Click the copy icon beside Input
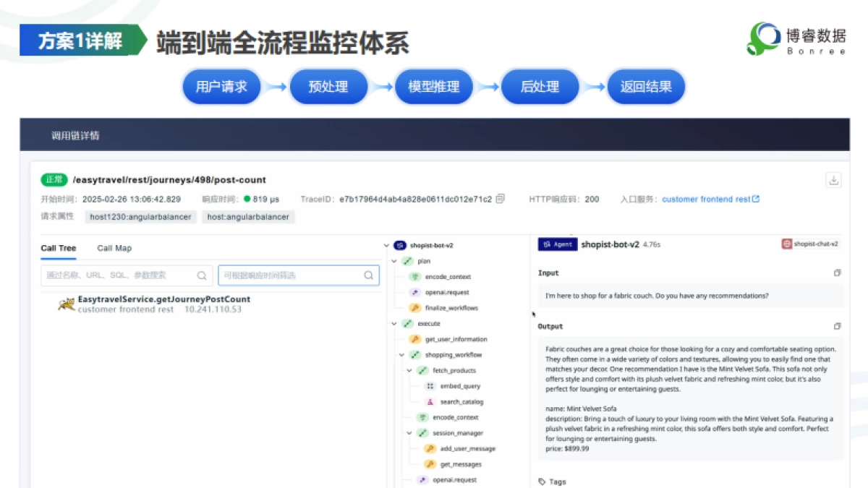Screen dimensions: 868x488 (x=838, y=273)
